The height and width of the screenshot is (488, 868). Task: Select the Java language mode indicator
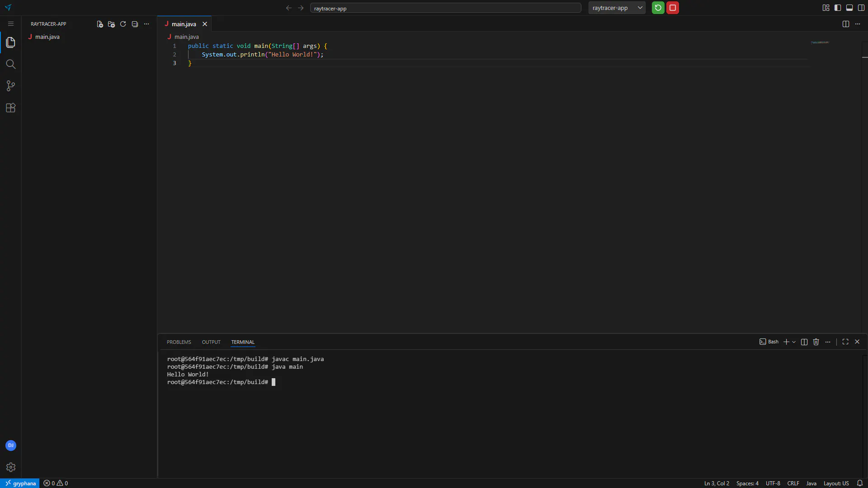coord(811,483)
